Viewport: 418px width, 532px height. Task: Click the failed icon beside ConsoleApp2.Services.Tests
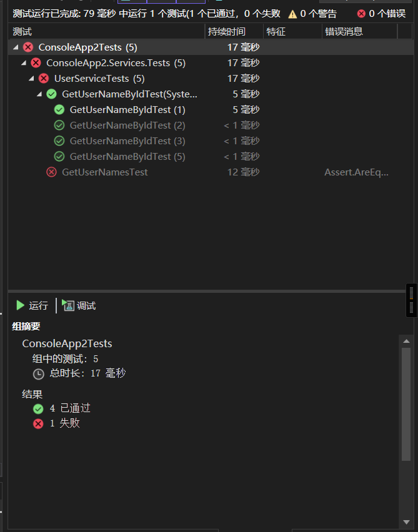(36, 63)
